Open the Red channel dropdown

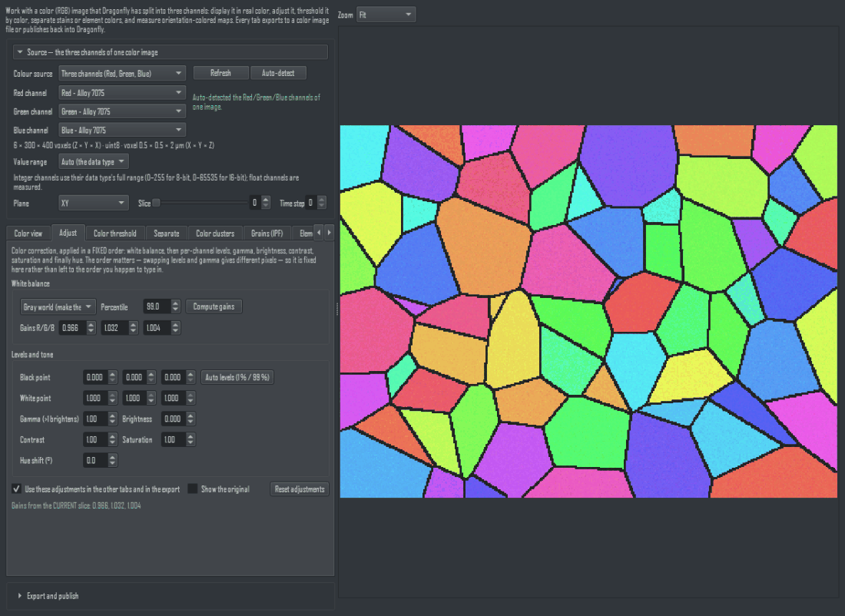122,93
